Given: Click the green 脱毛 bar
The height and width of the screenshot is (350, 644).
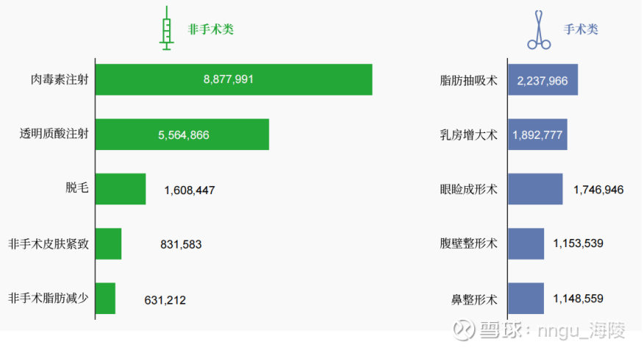Looking at the screenshot, I should (121, 190).
